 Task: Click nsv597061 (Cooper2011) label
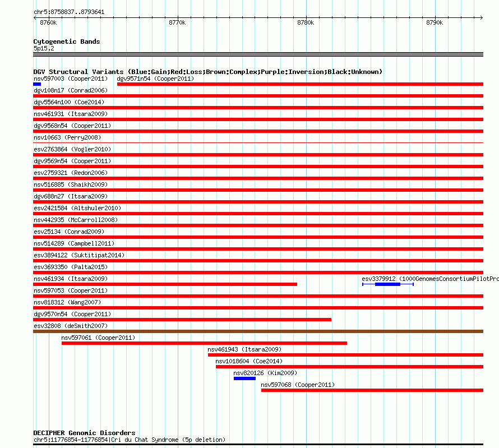[98, 338]
